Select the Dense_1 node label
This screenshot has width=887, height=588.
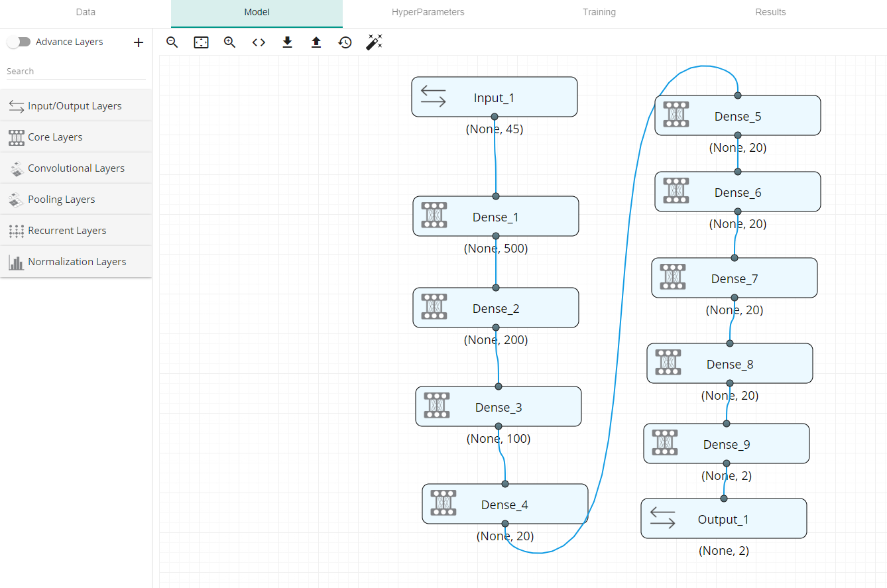coord(496,217)
